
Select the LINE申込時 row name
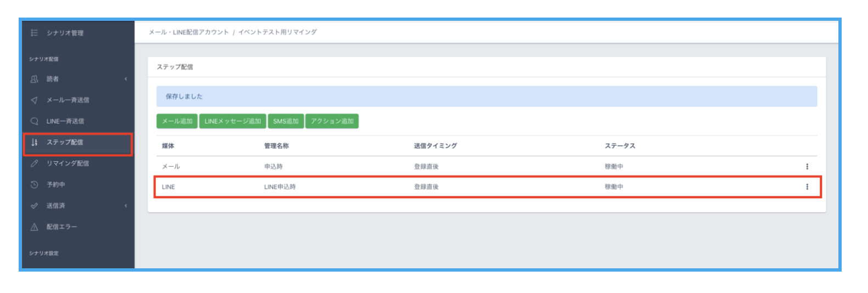(x=280, y=187)
